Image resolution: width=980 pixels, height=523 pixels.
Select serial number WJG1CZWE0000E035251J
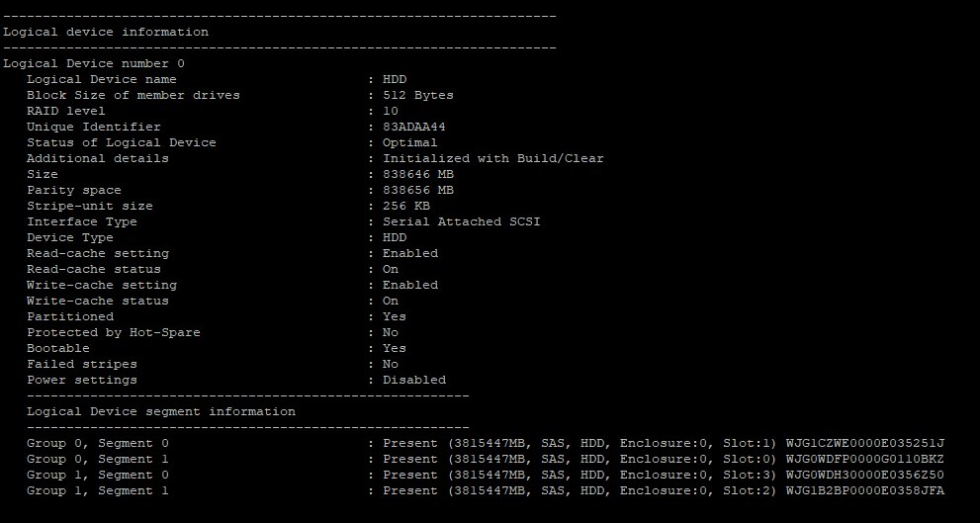(x=865, y=443)
